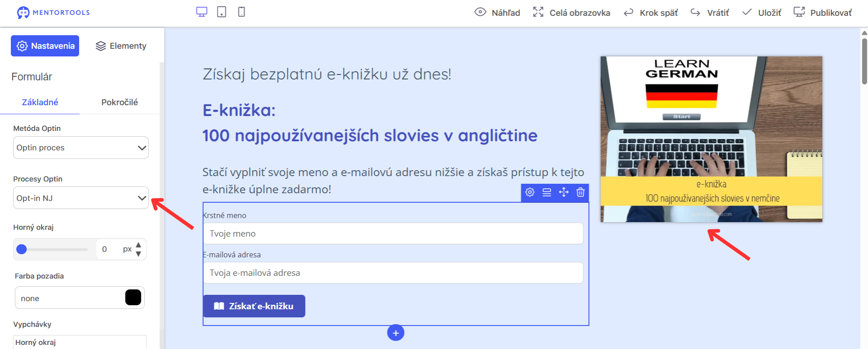Switch to tablet preview icon
The image size is (868, 349).
(222, 12)
